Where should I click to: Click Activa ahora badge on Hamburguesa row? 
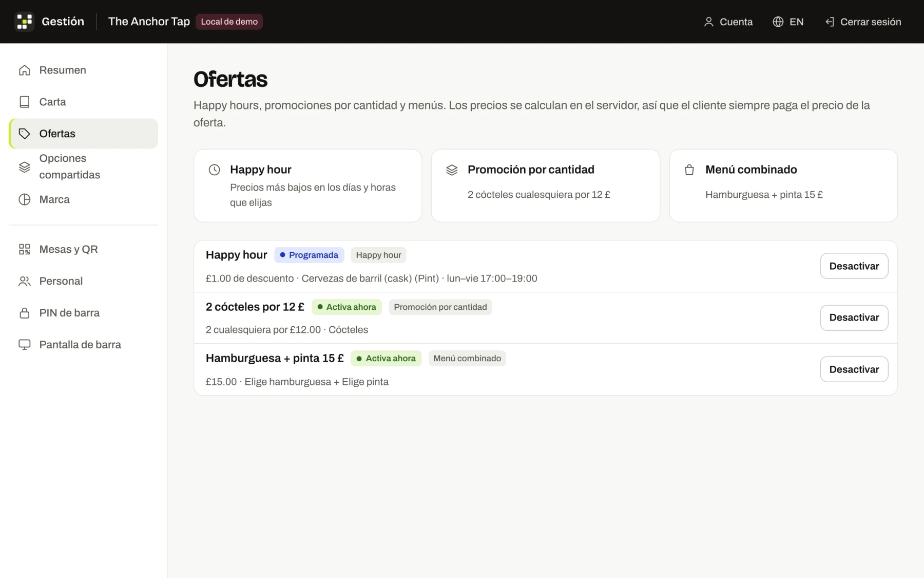click(x=386, y=359)
